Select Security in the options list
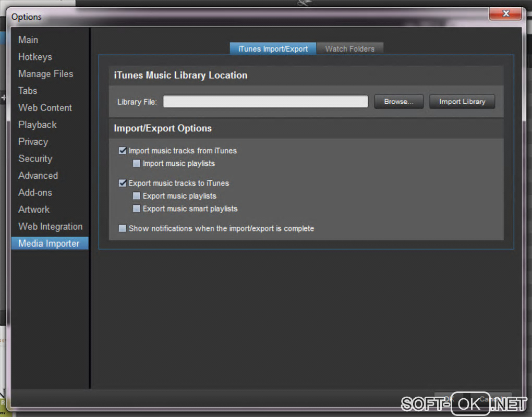Image resolution: width=532 pixels, height=417 pixels. [x=35, y=158]
